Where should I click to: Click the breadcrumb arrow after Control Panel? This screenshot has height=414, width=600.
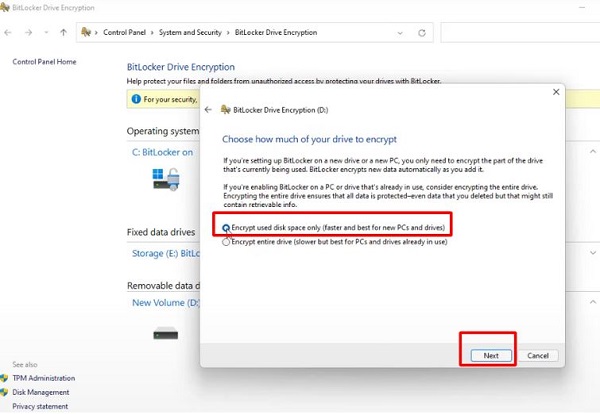[152, 33]
